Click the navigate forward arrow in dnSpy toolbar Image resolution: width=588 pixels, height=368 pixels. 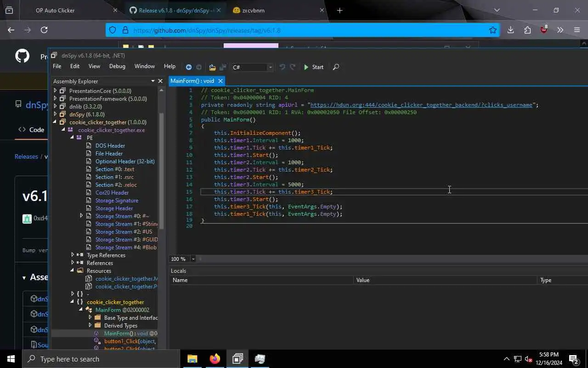[x=199, y=67]
